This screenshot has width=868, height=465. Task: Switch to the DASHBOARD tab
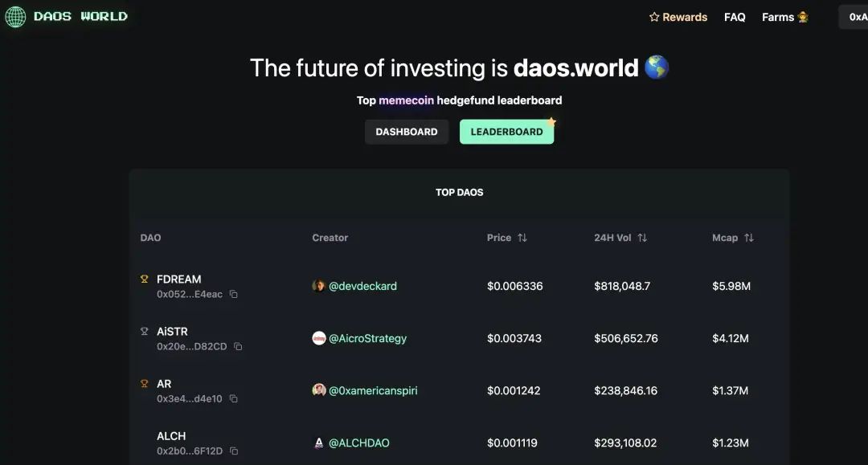click(407, 132)
